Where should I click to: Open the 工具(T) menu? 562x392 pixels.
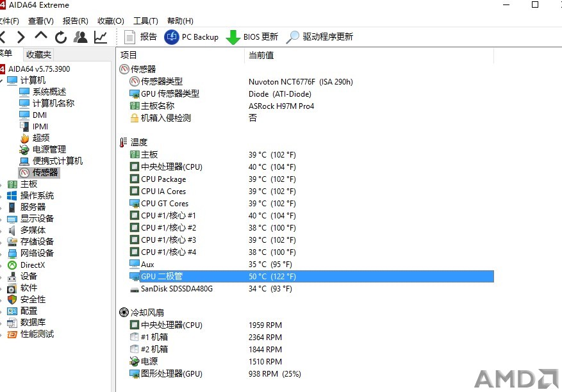click(x=145, y=20)
